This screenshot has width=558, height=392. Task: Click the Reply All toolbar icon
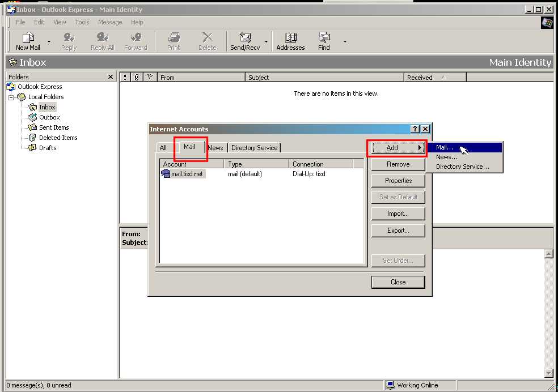[103, 37]
